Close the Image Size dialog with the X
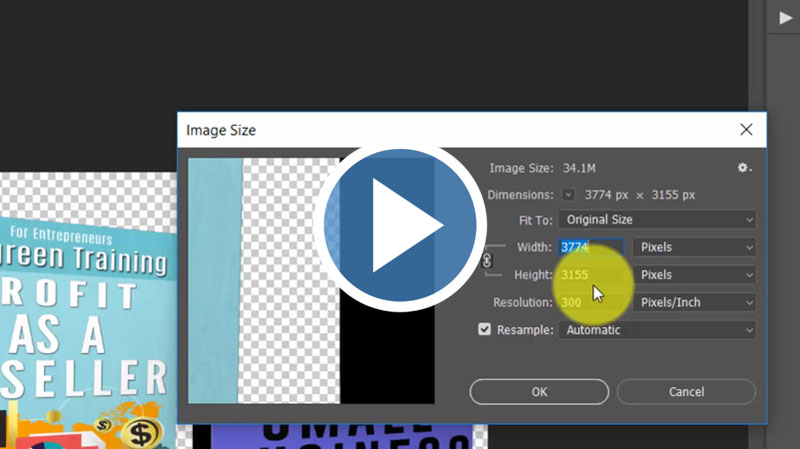Viewport: 800px width, 449px height. [x=745, y=130]
